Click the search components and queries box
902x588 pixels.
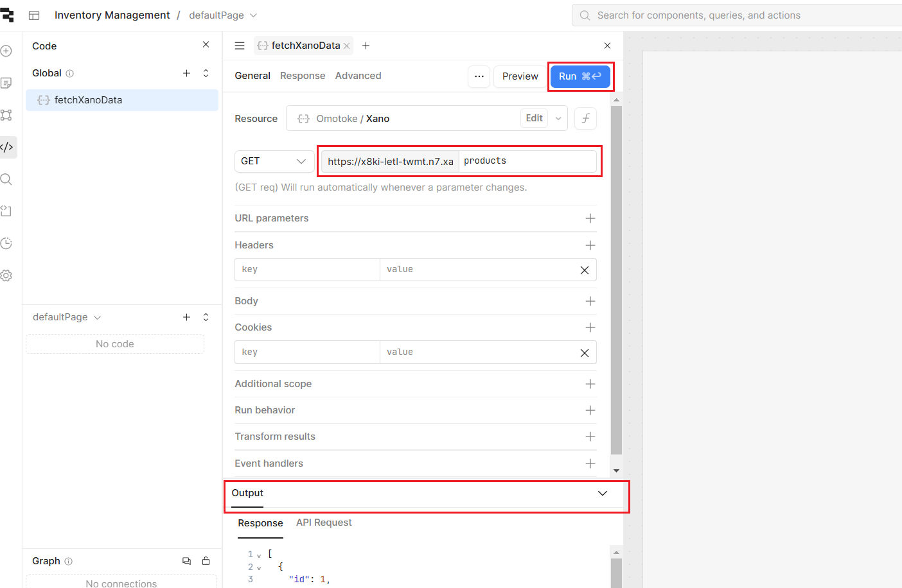pos(737,15)
